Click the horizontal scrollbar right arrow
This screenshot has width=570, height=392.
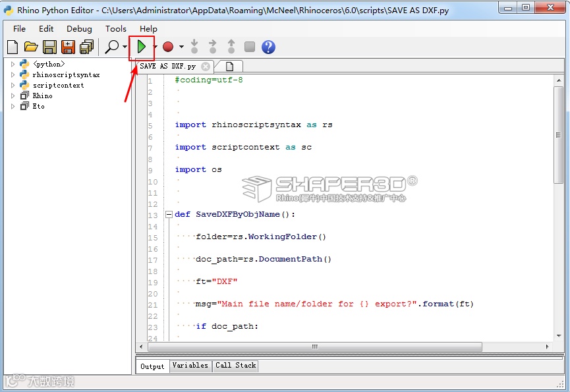tap(548, 347)
